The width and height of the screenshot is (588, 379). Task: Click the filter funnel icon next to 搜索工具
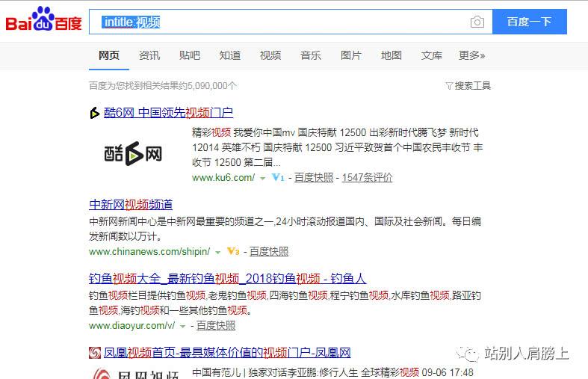point(449,86)
